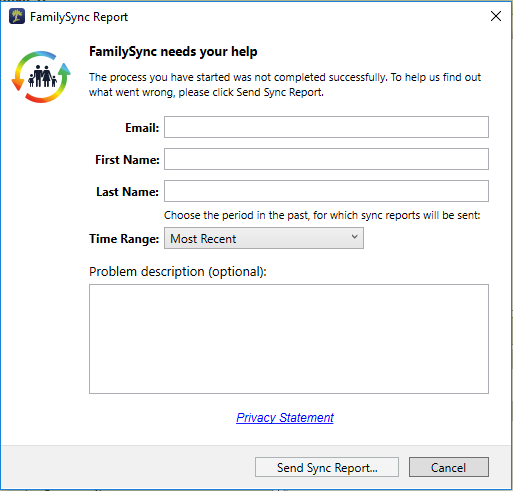
Task: Click the Problem description (optional) label
Action: pos(178,272)
